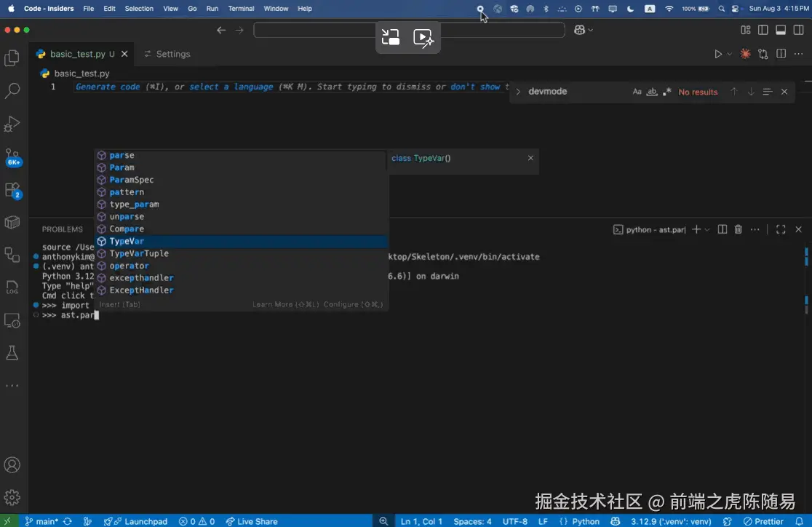
Task: Open the Testing flask icon
Action: click(12, 353)
